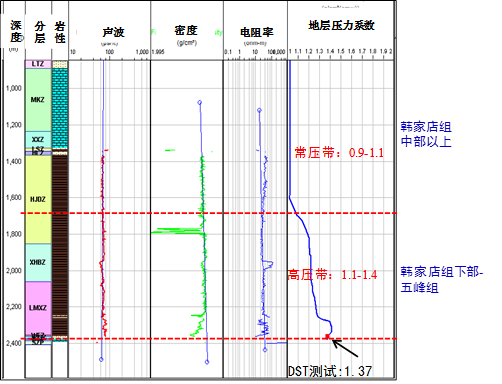
Task: Click the red DST test point marker
Action: (x=328, y=336)
